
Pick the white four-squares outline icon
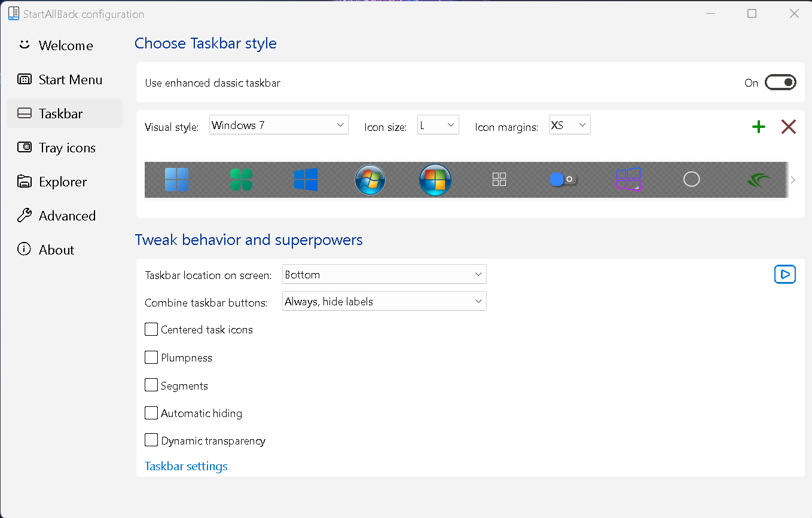(499, 179)
